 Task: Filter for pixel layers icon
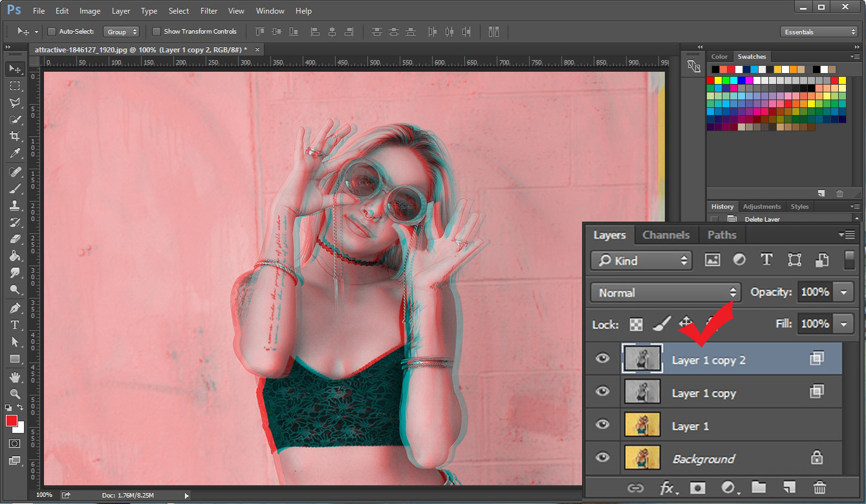[712, 260]
